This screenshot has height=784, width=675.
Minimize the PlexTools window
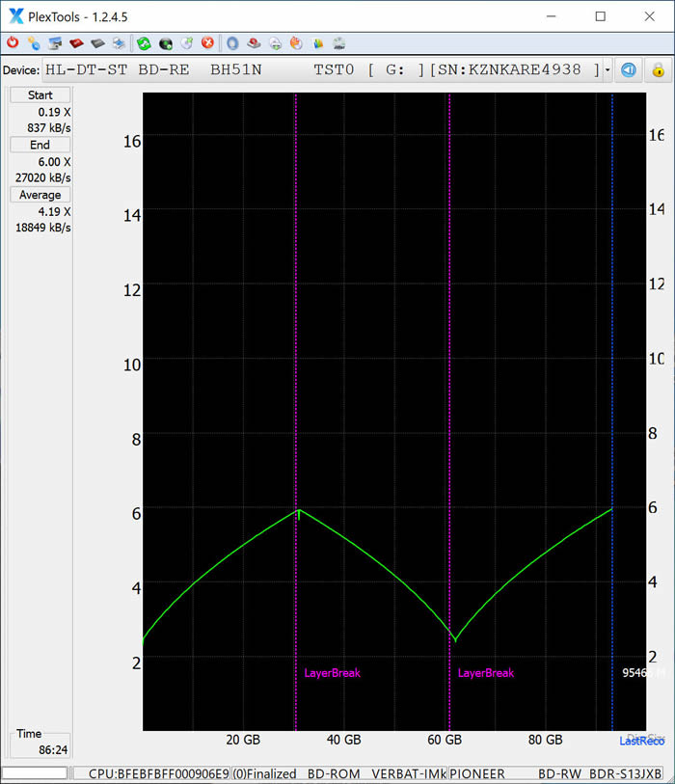(552, 16)
